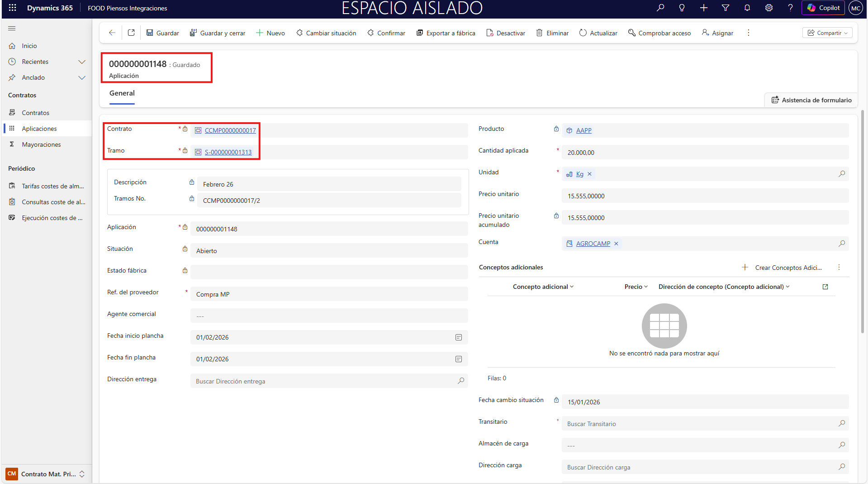
Task: Open the Dynamics 365 app launcher grid
Action: [12, 8]
